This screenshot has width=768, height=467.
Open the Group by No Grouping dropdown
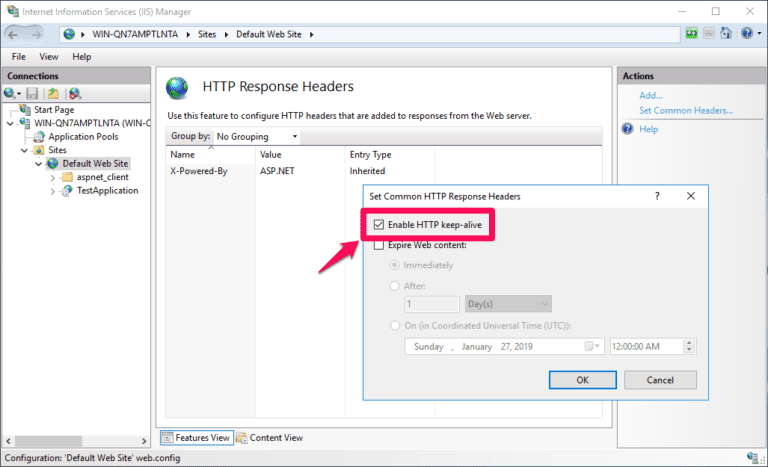256,136
